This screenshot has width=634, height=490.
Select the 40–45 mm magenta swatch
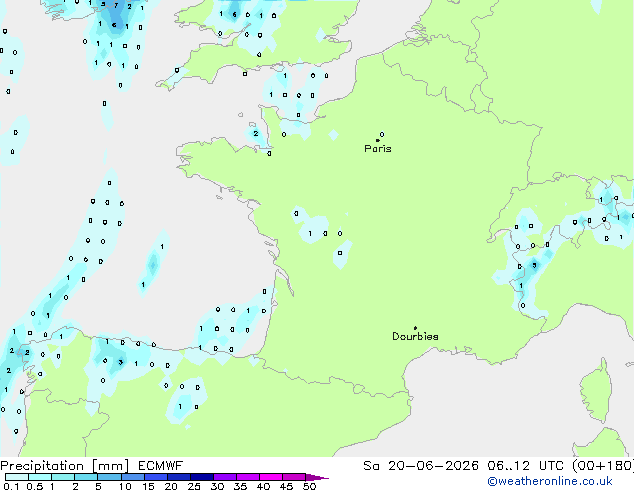(x=271, y=477)
